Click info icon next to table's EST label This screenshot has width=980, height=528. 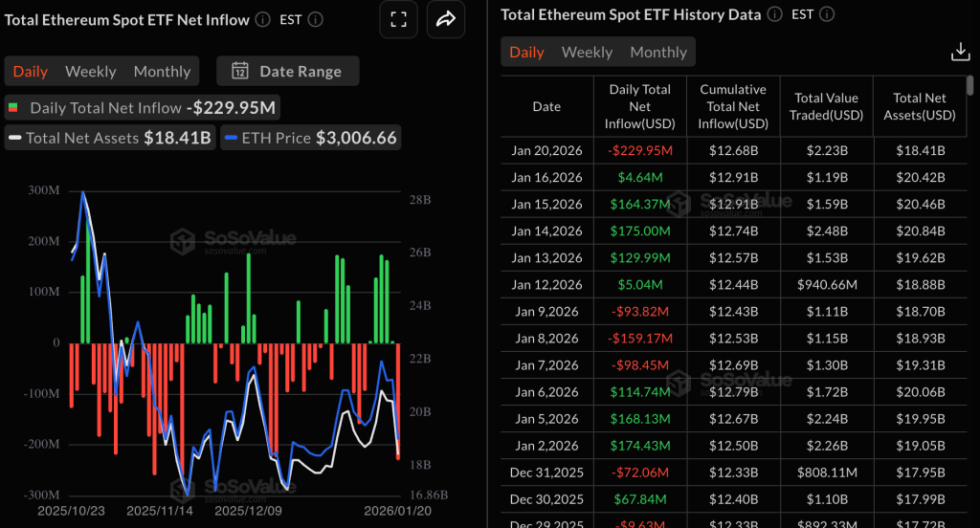tap(828, 14)
